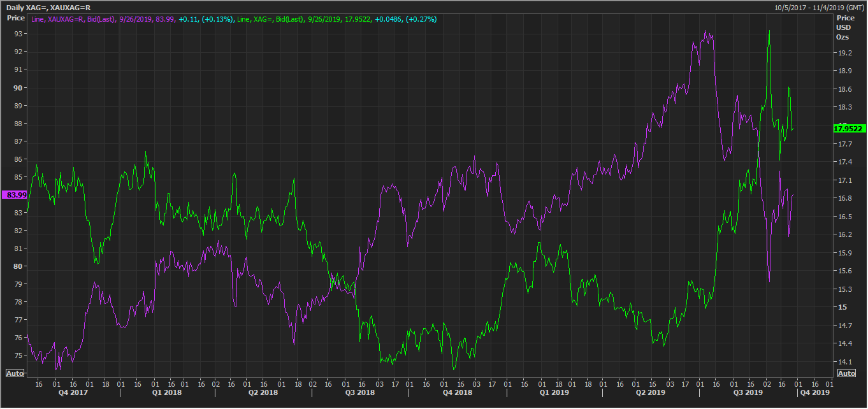This screenshot has width=868, height=409.
Task: Click the 82 value on left axis
Action: pos(18,231)
